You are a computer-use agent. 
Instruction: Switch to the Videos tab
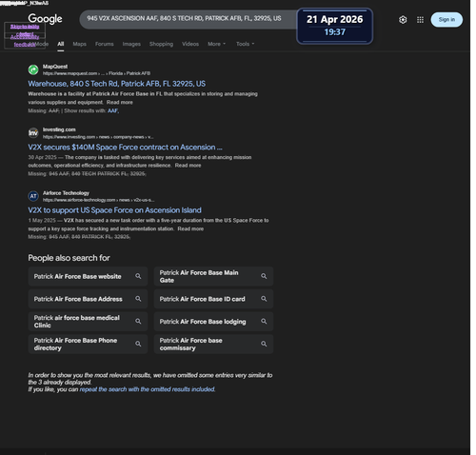click(190, 44)
